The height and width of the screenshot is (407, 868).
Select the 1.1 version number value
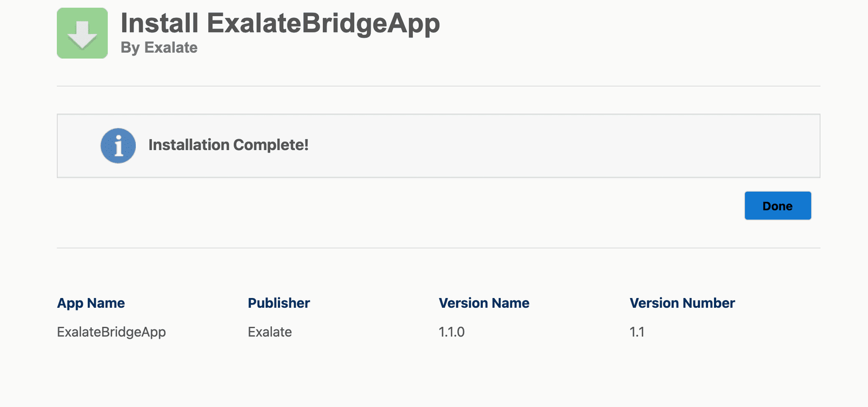click(637, 332)
